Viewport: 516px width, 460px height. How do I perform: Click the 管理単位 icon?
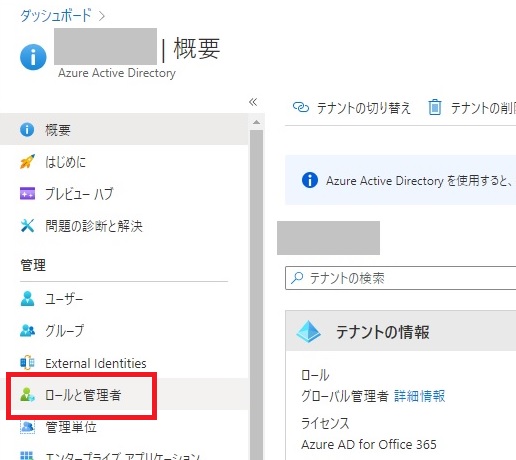pos(27,427)
